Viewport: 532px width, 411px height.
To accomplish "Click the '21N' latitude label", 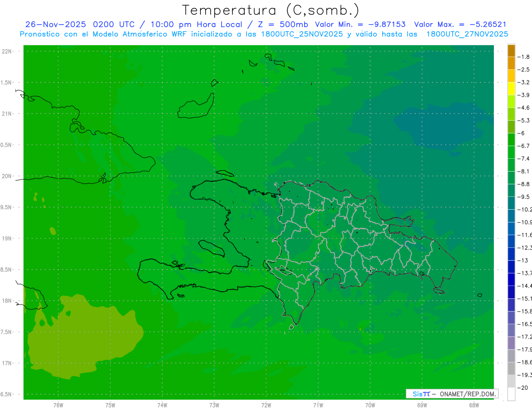I will (x=7, y=114).
